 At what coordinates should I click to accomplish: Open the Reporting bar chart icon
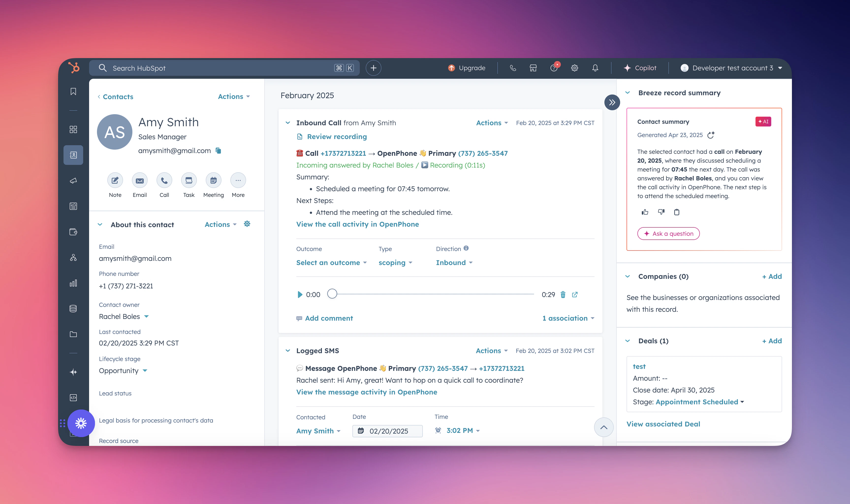pos(73,283)
